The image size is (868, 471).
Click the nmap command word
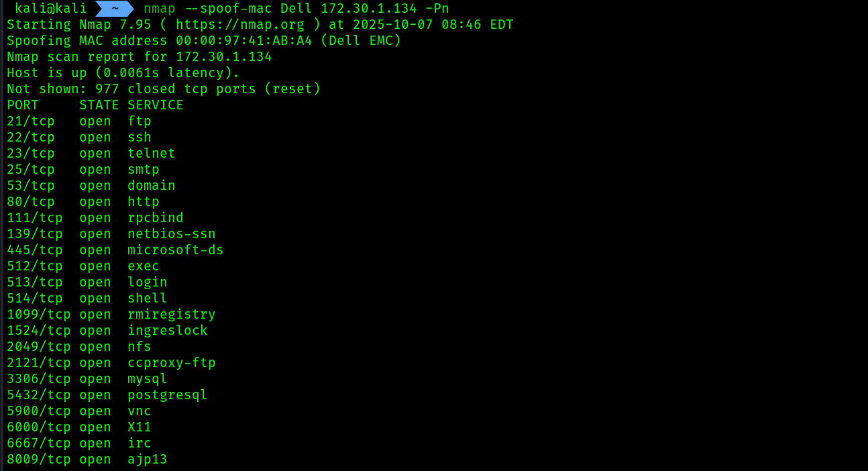[x=159, y=9]
